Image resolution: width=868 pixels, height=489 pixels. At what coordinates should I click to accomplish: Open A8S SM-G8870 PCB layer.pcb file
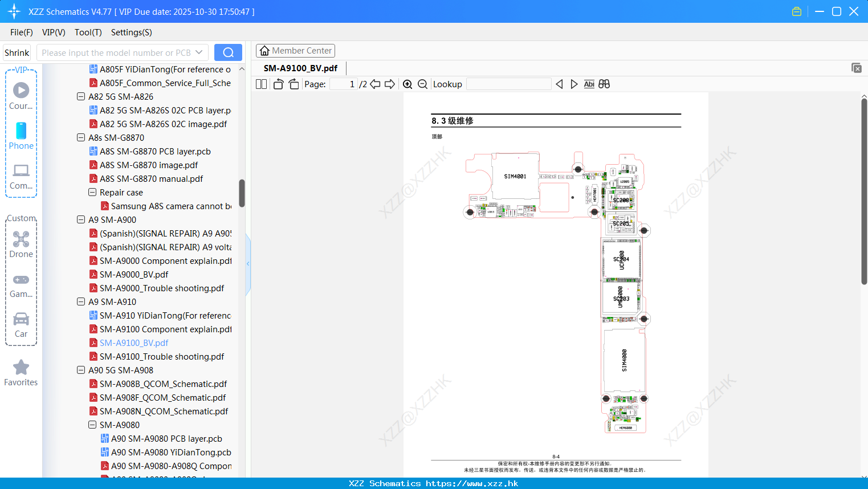click(x=155, y=151)
